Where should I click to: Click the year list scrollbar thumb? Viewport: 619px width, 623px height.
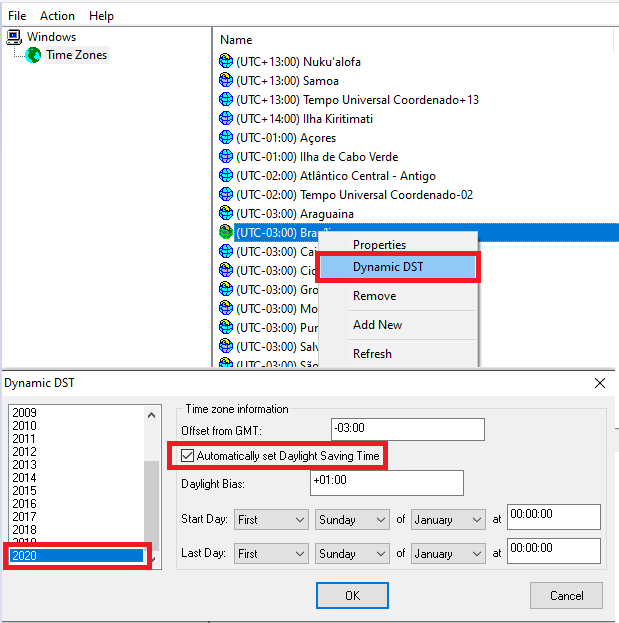click(x=151, y=506)
